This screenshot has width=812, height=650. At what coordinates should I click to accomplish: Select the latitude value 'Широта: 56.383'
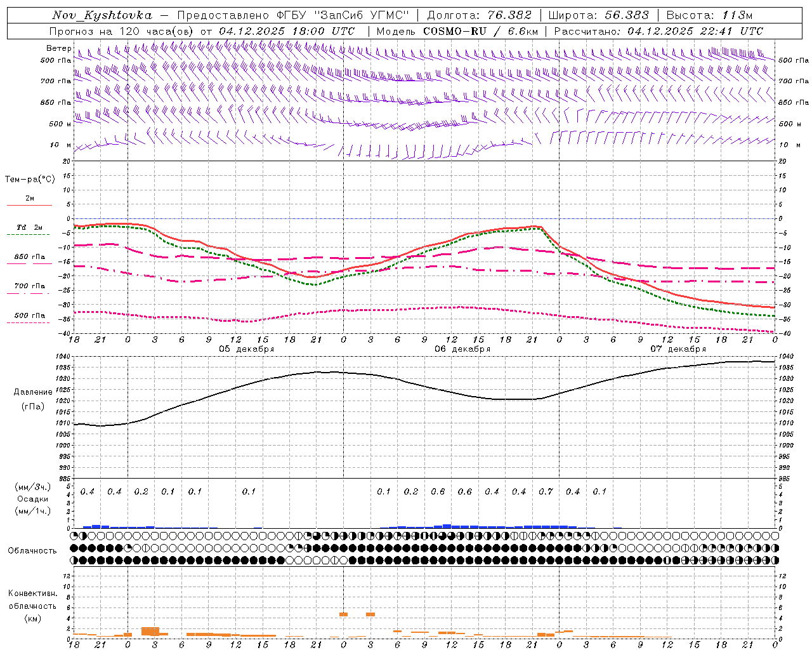pyautogui.click(x=599, y=15)
